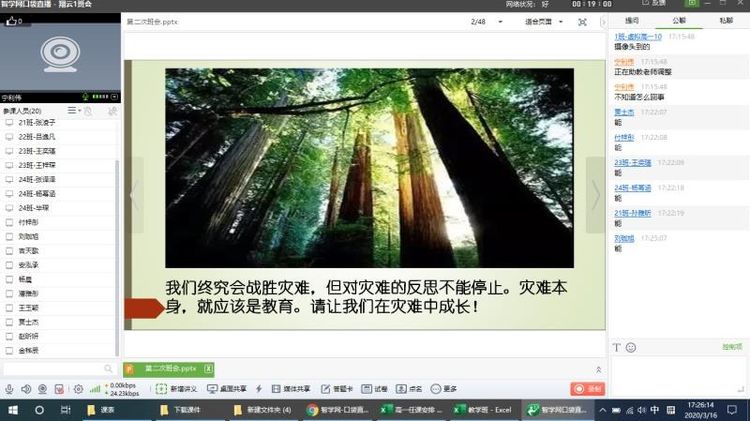Click the red 录制 record button

pos(586,389)
